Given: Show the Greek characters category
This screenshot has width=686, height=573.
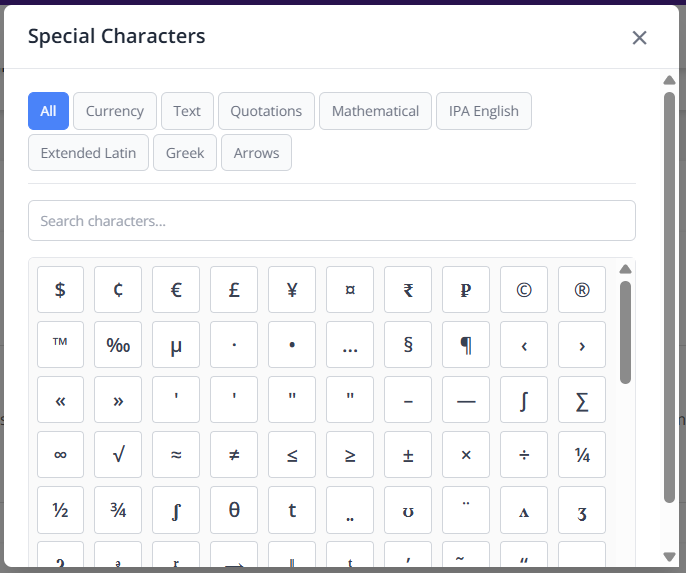Looking at the screenshot, I should pos(185,153).
